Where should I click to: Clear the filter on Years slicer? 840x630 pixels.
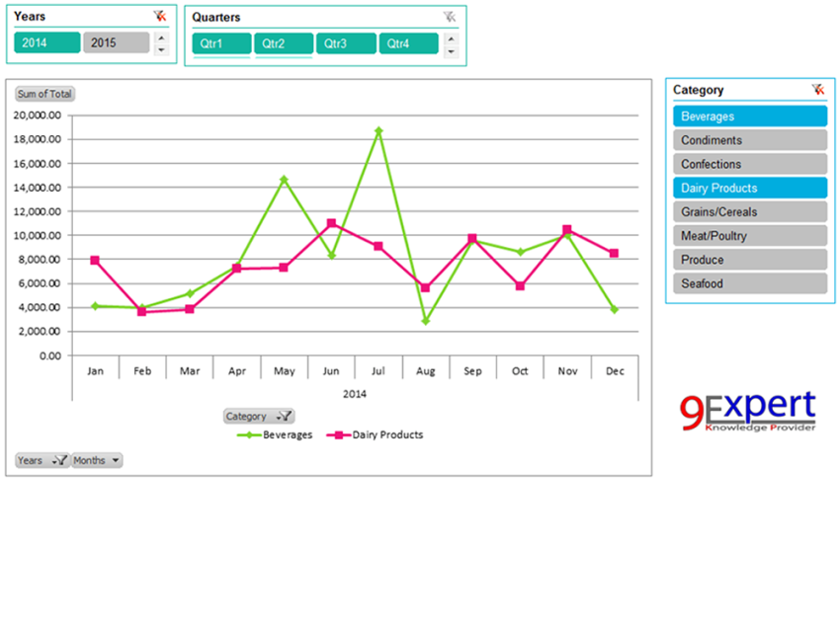pyautogui.click(x=160, y=16)
